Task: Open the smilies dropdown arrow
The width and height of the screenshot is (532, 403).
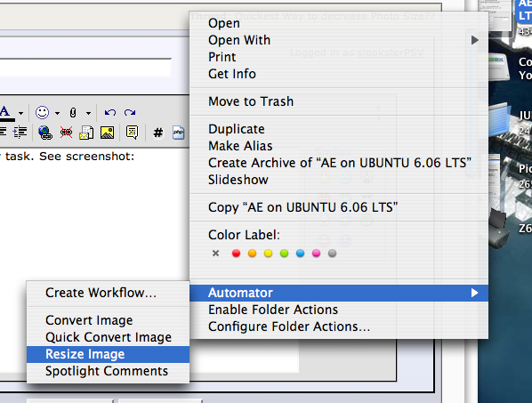Action: [57, 113]
